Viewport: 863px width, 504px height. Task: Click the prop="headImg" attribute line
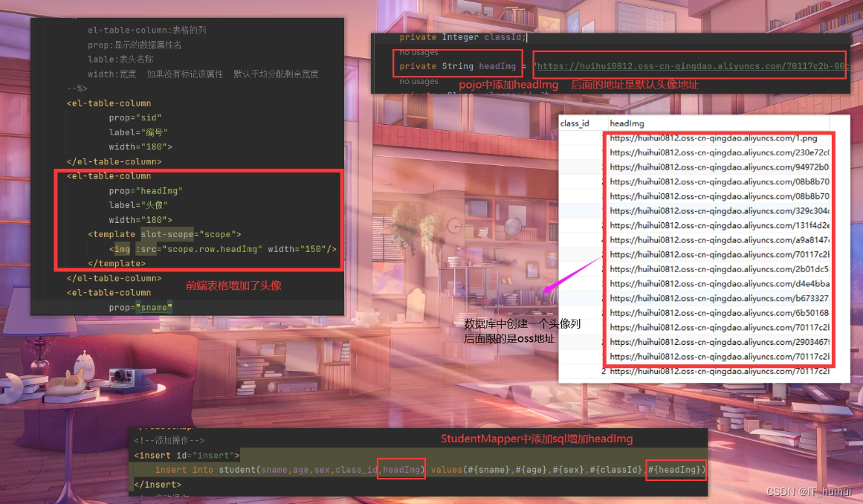(145, 191)
